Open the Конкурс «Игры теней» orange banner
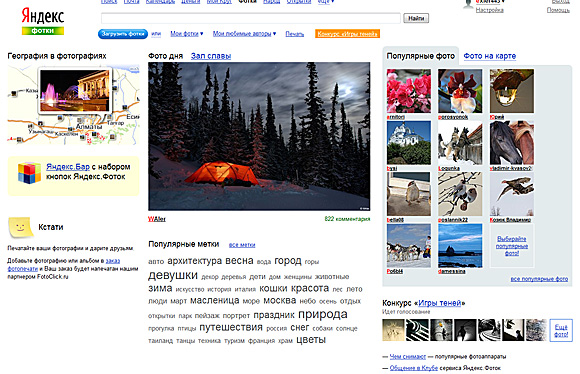Viewport: 580px width, 374px height. pos(347,34)
